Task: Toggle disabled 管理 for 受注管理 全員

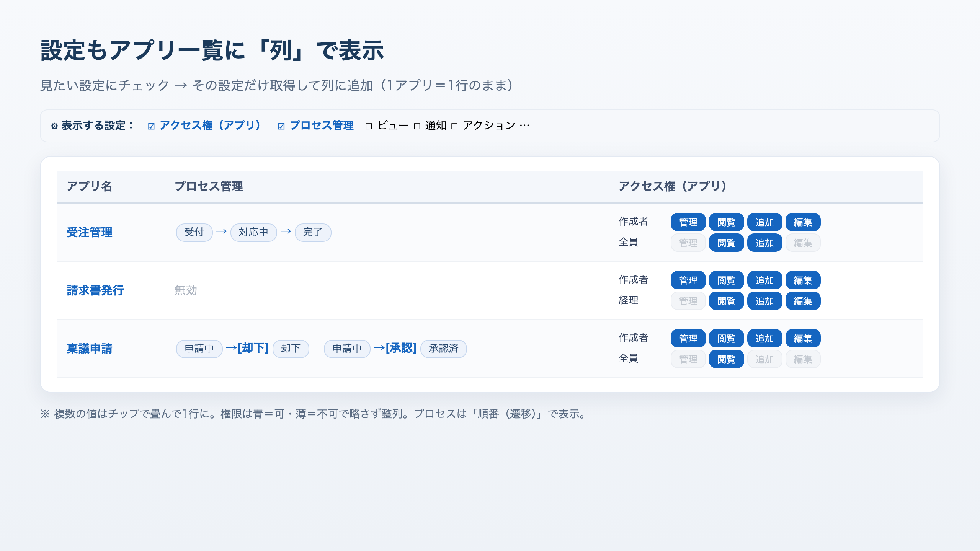Action: 688,243
